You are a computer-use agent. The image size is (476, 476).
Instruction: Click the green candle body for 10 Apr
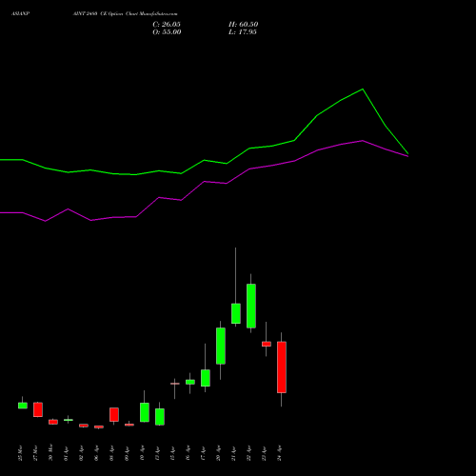145,412
